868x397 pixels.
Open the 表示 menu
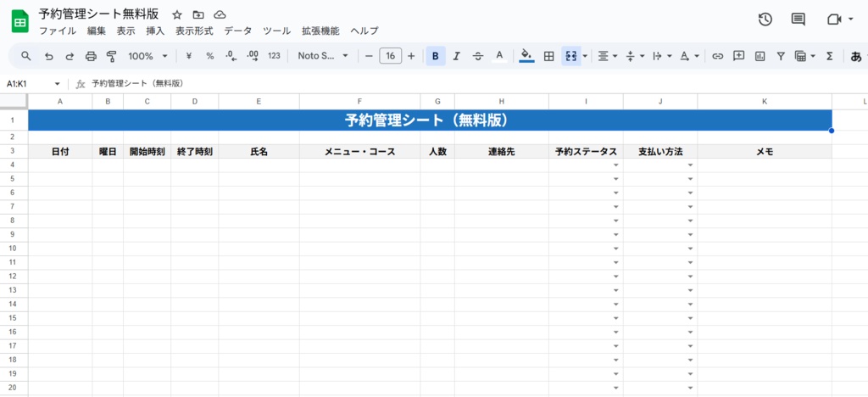coord(125,31)
